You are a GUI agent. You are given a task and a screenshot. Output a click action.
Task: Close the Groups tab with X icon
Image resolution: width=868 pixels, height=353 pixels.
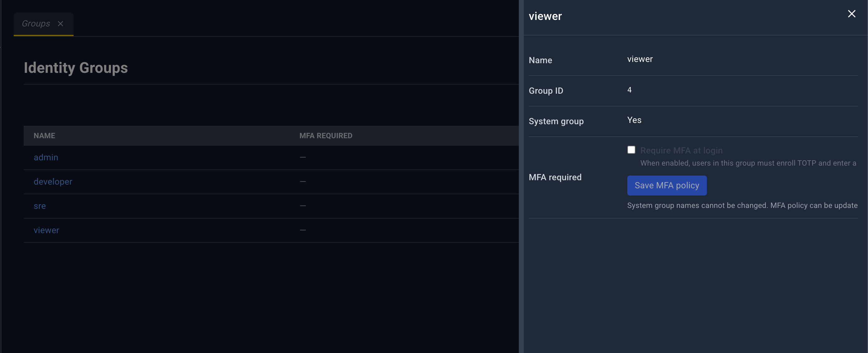click(x=60, y=24)
